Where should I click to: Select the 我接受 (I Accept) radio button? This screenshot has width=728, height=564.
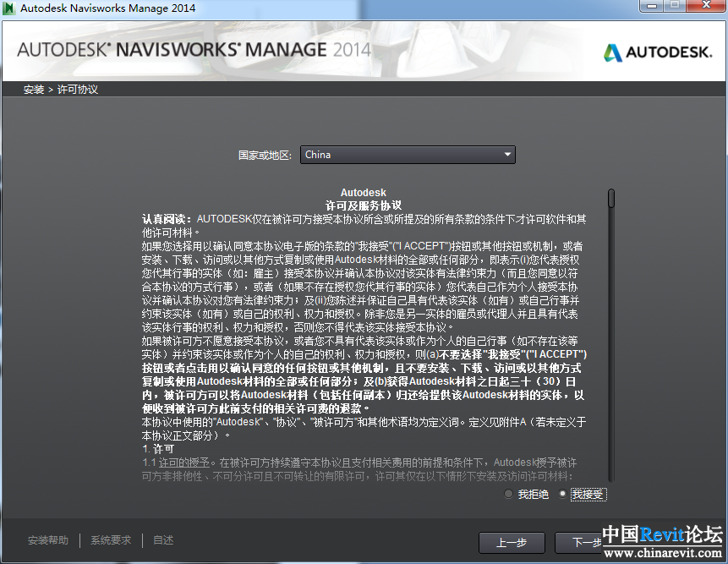tap(563, 494)
